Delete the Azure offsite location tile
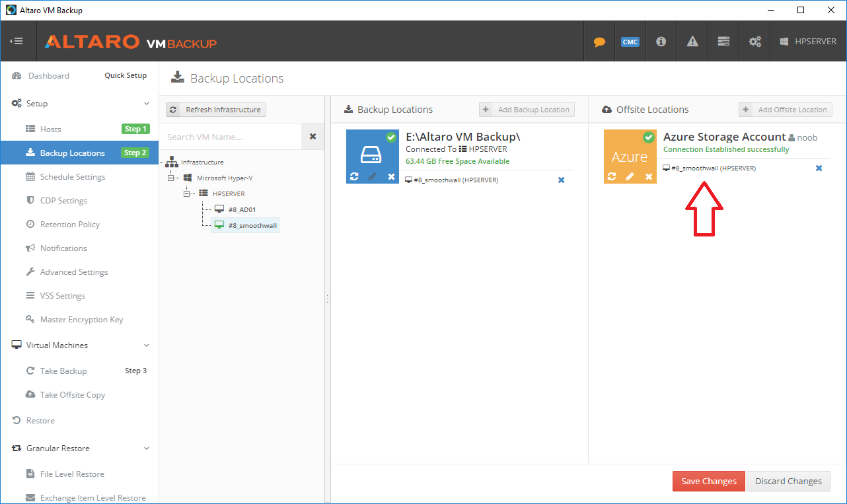Image resolution: width=847 pixels, height=504 pixels. (x=649, y=176)
